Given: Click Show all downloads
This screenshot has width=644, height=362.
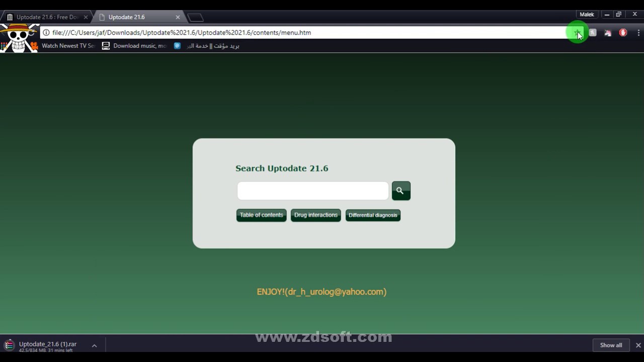Looking at the screenshot, I should click(x=611, y=345).
